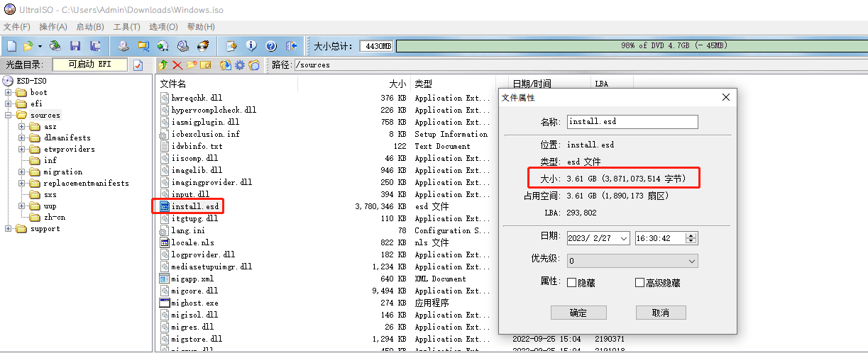Go up one folder with green arrow

(x=163, y=65)
